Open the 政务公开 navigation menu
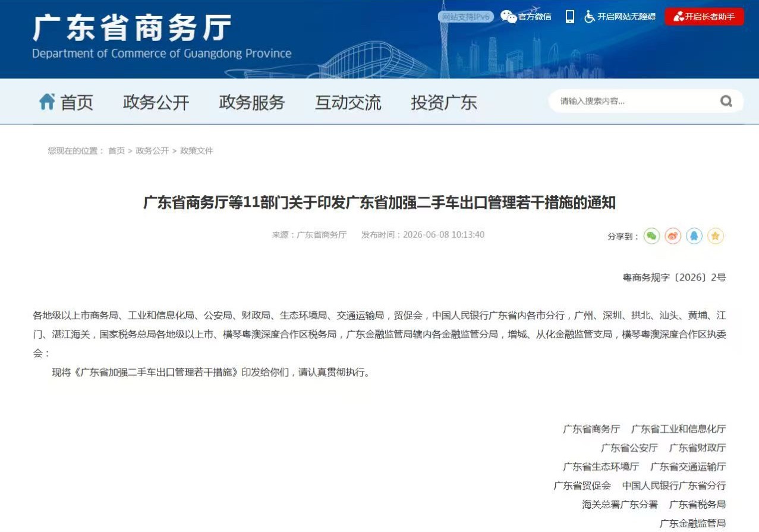 coord(156,102)
